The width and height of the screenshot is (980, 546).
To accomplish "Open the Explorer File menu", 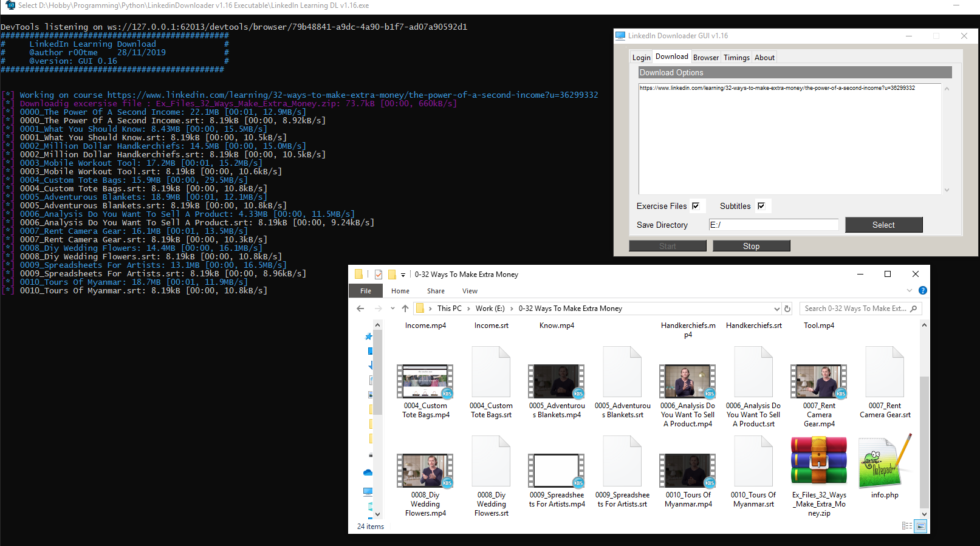I will pos(366,291).
